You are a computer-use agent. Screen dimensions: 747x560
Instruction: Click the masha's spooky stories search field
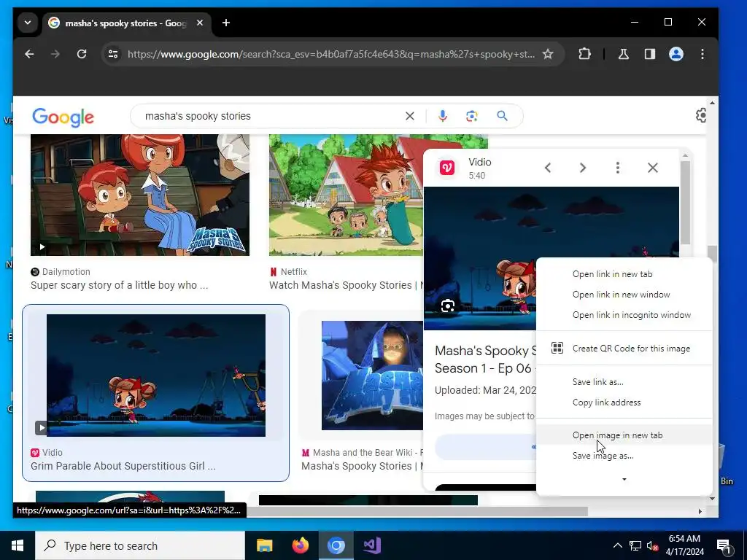(271, 116)
